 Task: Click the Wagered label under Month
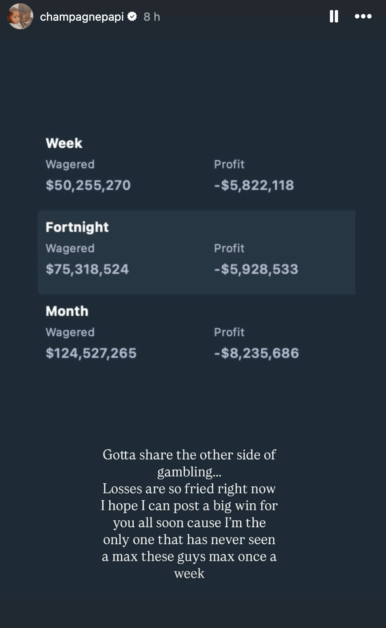70,332
